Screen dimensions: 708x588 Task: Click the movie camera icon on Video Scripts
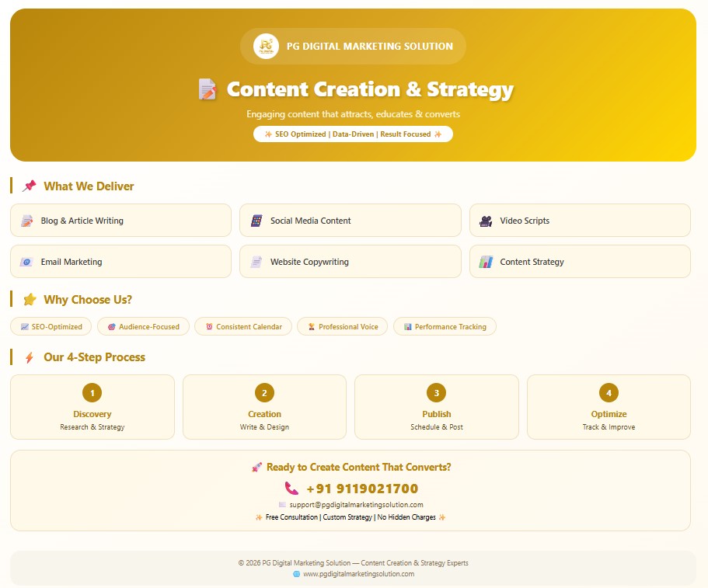[486, 221]
